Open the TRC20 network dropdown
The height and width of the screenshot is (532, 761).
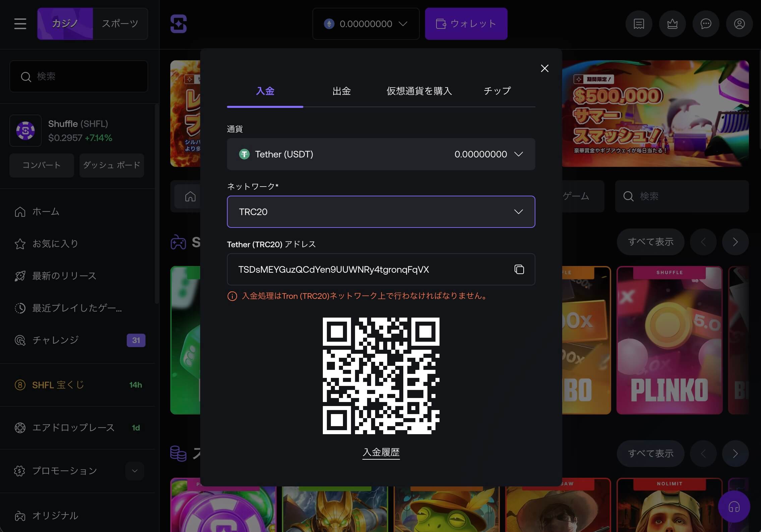(x=381, y=212)
